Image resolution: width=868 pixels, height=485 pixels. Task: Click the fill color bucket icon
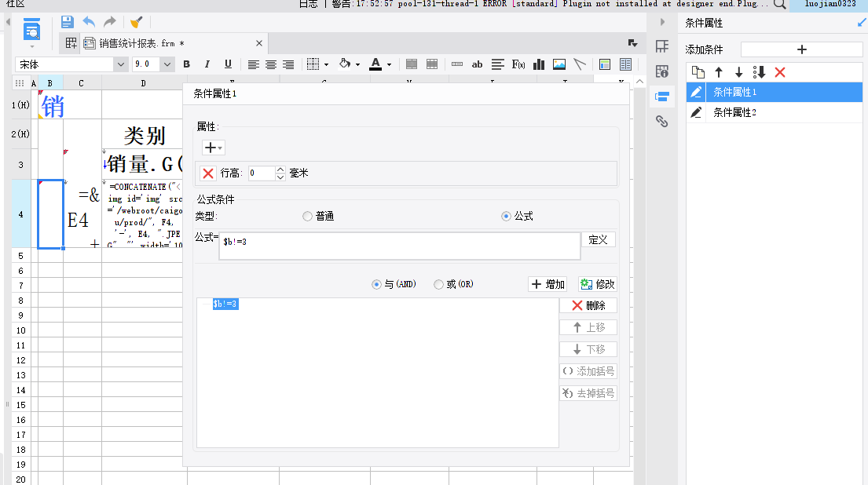[345, 64]
